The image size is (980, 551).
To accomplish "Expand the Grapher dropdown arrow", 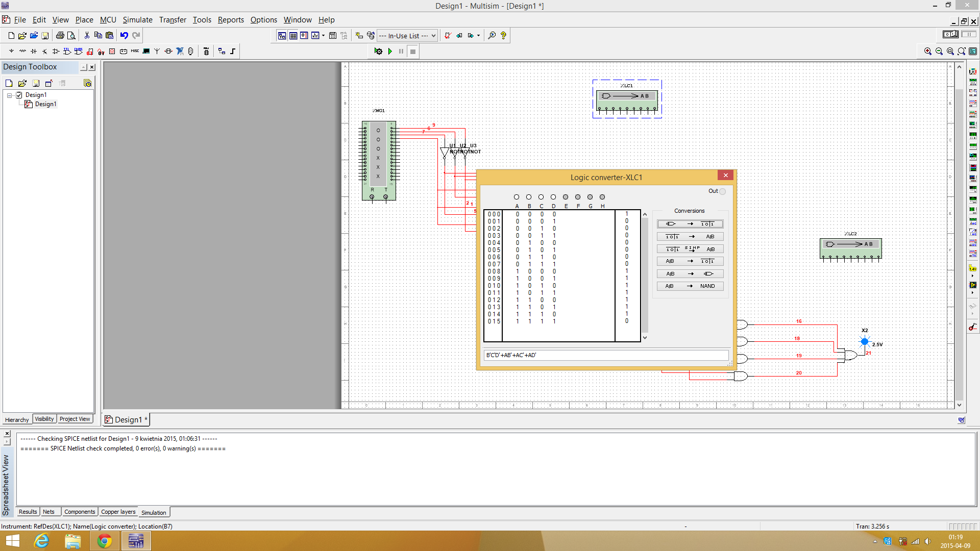I will coord(323,36).
